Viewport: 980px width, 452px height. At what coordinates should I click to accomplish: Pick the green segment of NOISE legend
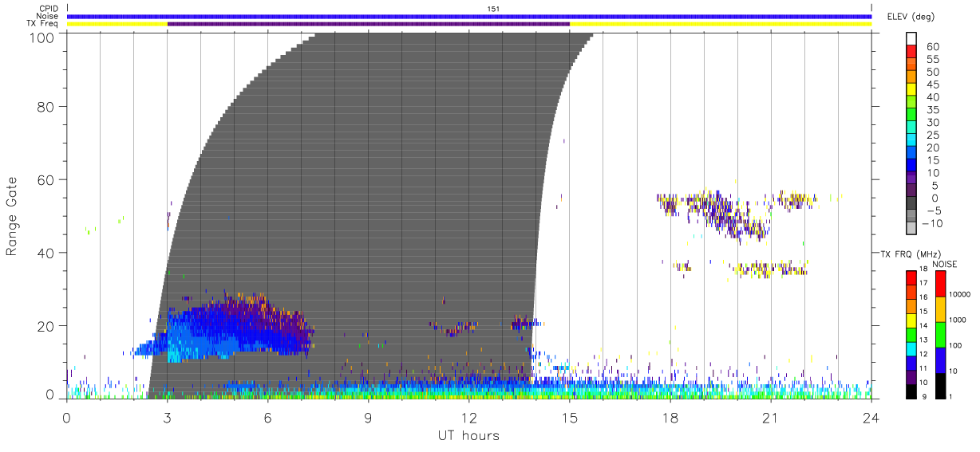coord(940,334)
